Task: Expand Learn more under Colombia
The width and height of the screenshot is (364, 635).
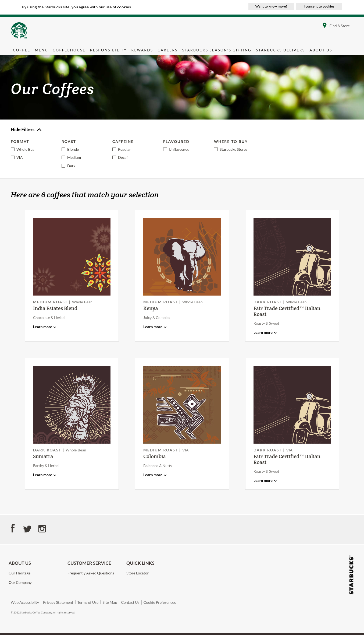Action: click(x=155, y=475)
